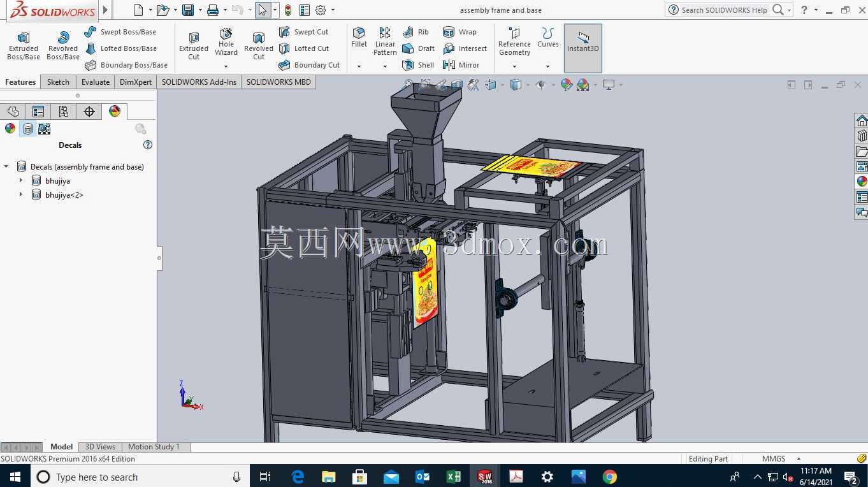Open the DimXpertManager tab

[89, 112]
